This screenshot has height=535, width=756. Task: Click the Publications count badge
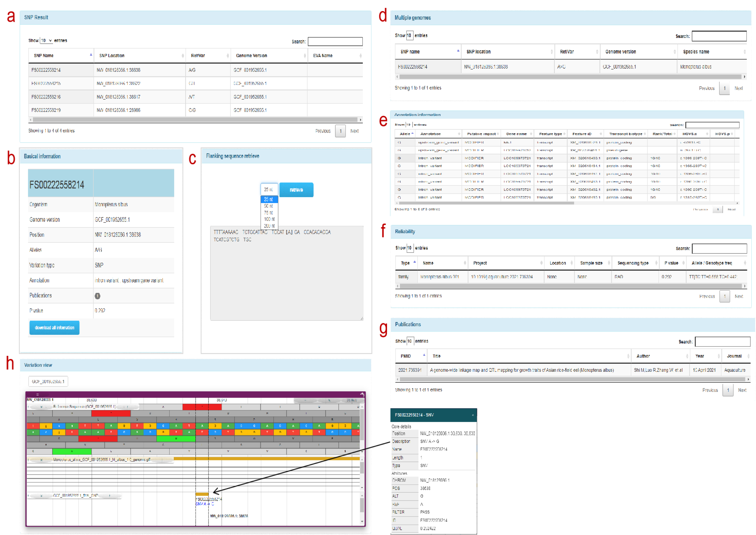point(98,296)
